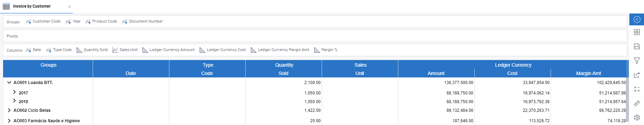644x125 pixels.
Task: Open the filter funnel icon
Action: pos(637,61)
